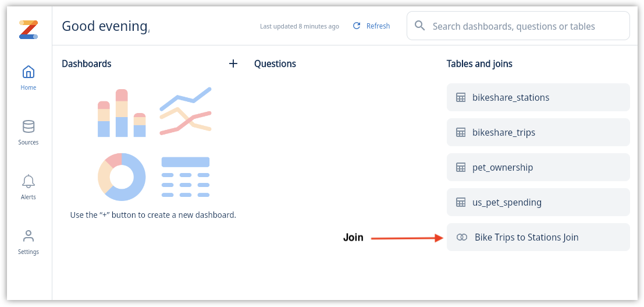Click the magnifying glass search icon
Viewport: 644px width, 307px height.
coord(419,26)
